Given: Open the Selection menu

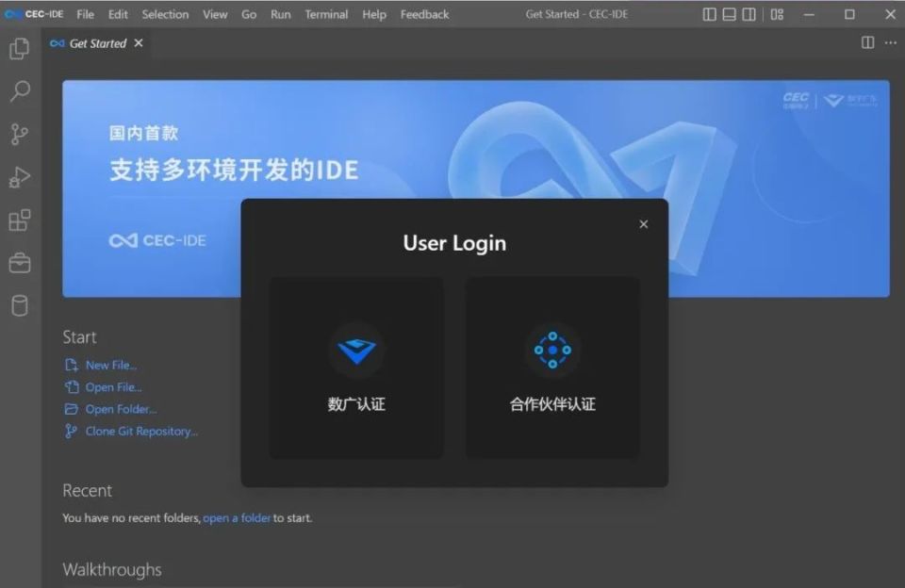Looking at the screenshot, I should tap(165, 14).
